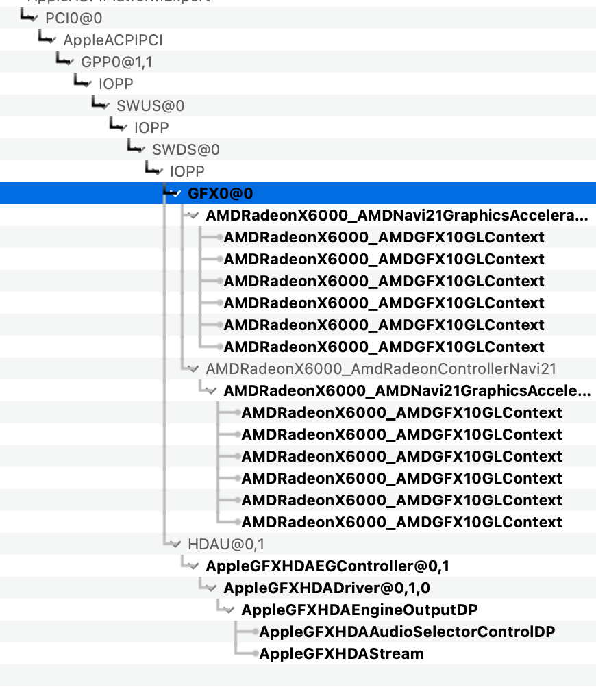596x700 pixels.
Task: Collapse the HDAU@0,1 disclosure chevron
Action: (x=176, y=545)
